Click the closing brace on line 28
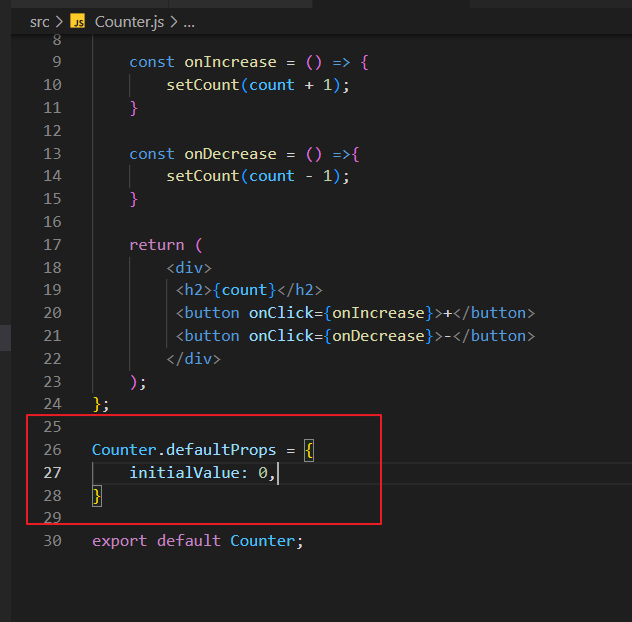This screenshot has width=632, height=622. coord(97,496)
